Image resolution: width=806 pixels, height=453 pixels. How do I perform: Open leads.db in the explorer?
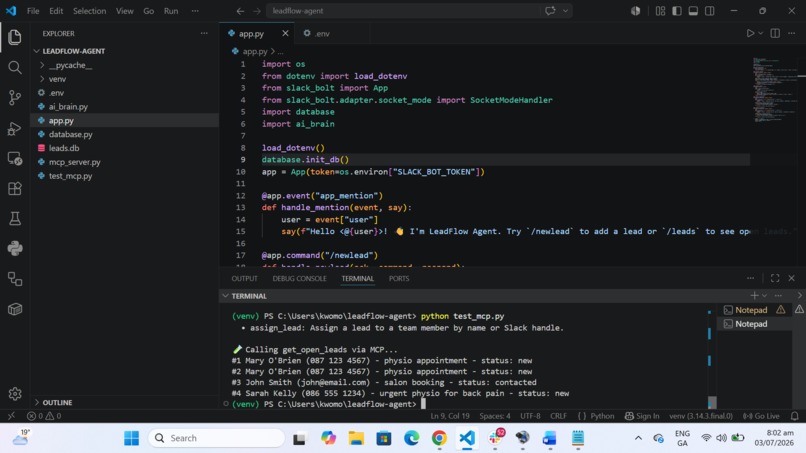(x=64, y=148)
